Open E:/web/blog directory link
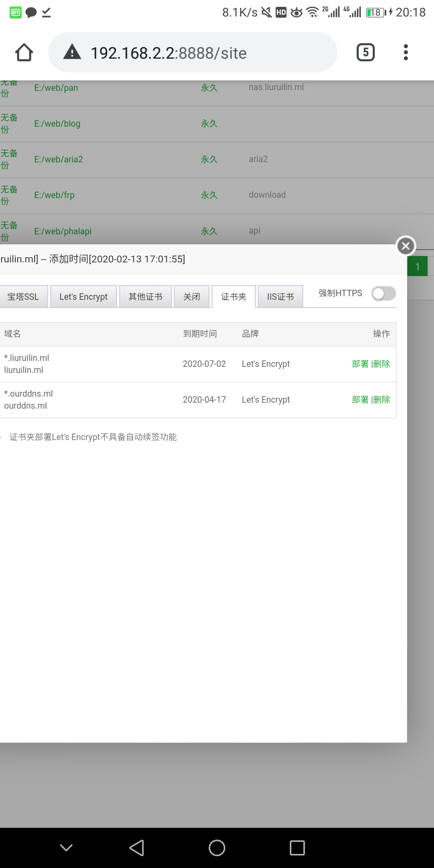This screenshot has width=434, height=868. tap(57, 124)
